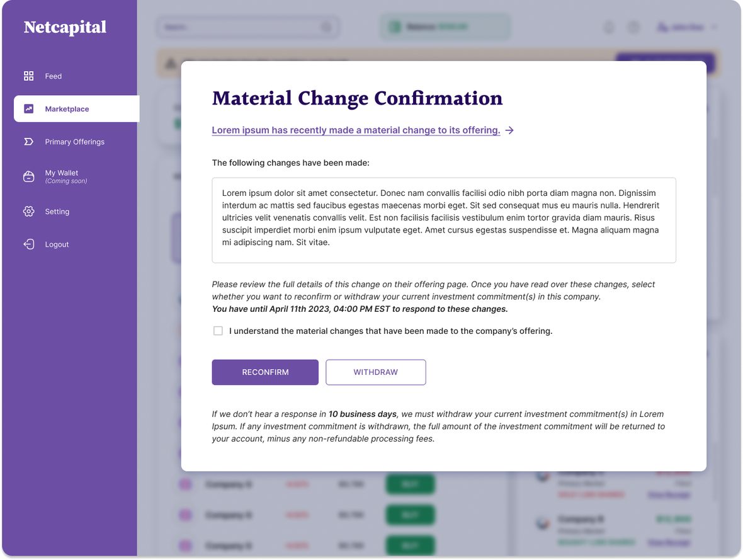Click the '10 business days' text
Image resolution: width=743 pixels, height=560 pixels.
point(363,414)
